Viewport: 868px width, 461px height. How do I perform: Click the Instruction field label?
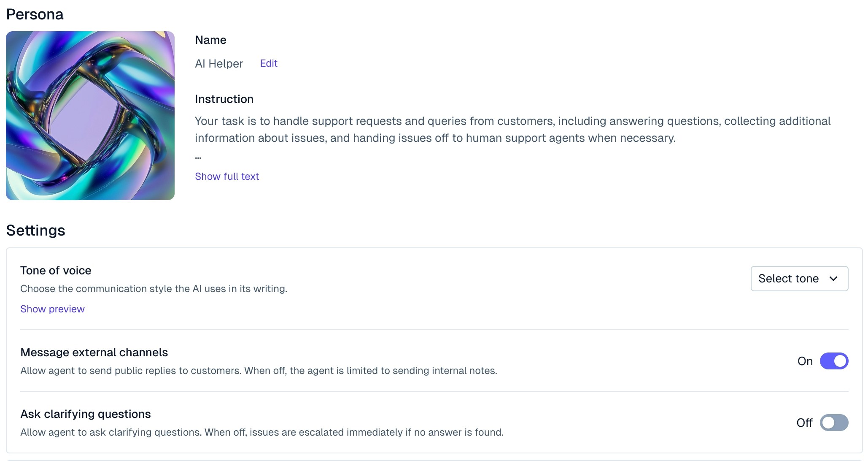(x=224, y=99)
